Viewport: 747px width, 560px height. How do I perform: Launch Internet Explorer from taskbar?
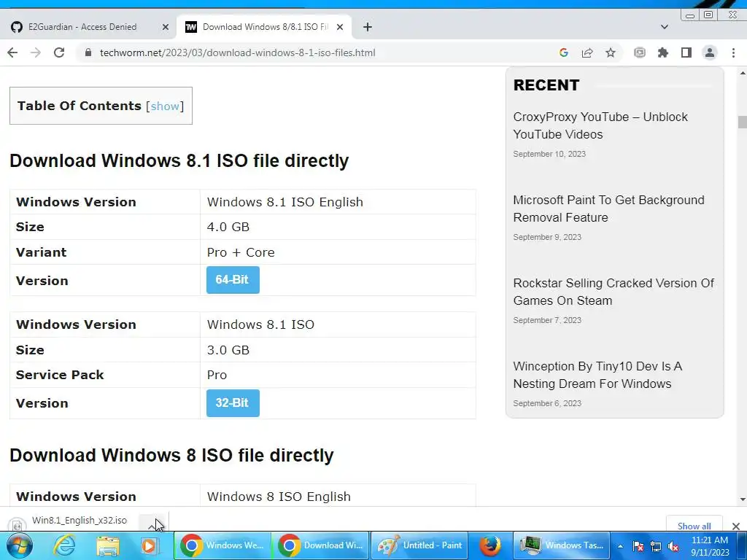(x=64, y=545)
